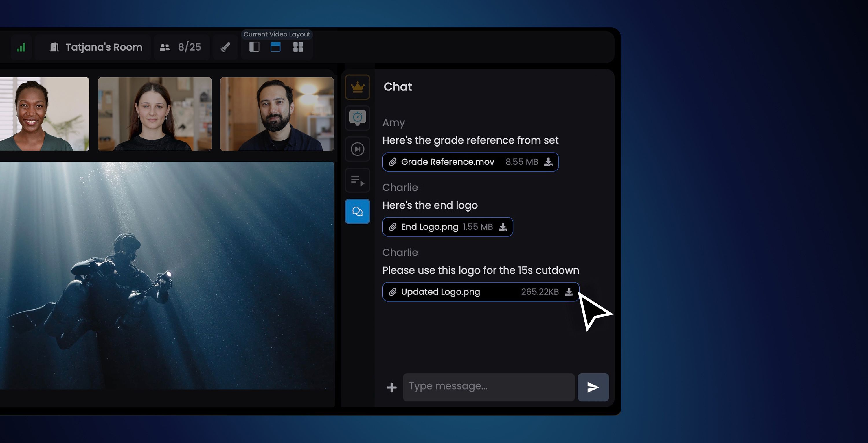
Task: Download Grade Reference.mov file
Action: point(548,162)
